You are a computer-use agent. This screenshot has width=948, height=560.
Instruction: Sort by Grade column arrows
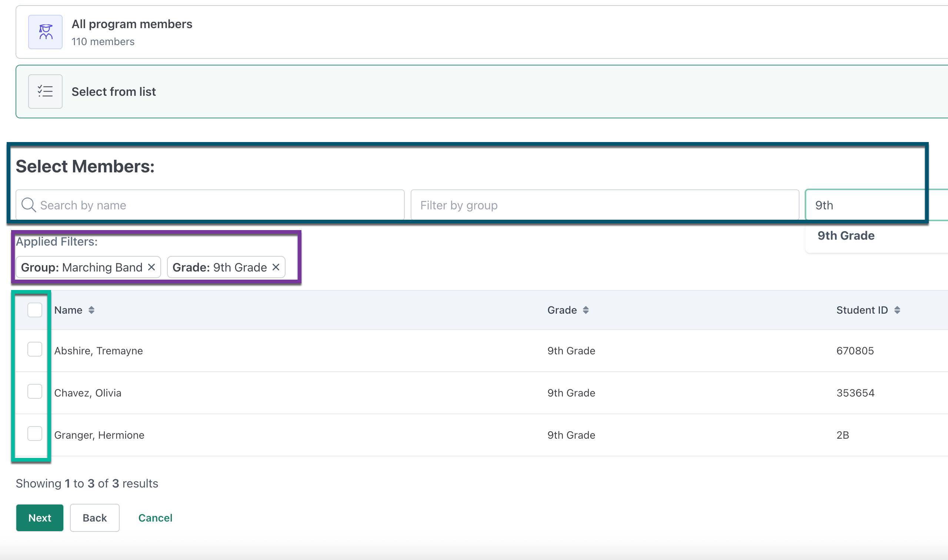pyautogui.click(x=586, y=310)
